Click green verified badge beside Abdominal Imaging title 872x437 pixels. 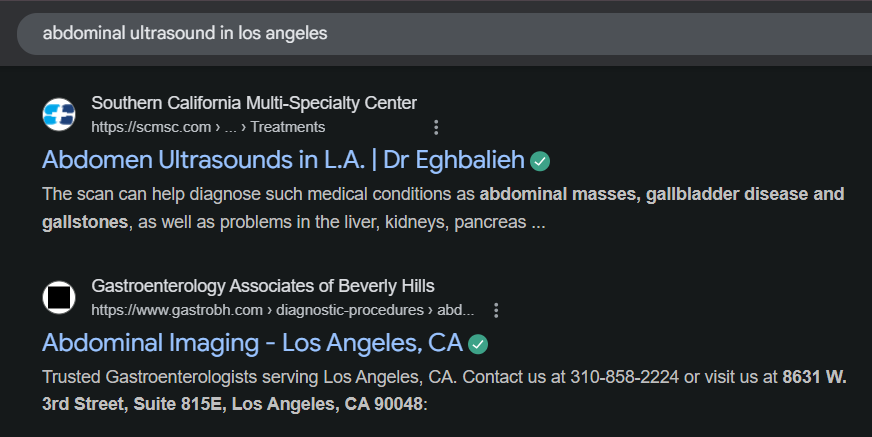479,344
